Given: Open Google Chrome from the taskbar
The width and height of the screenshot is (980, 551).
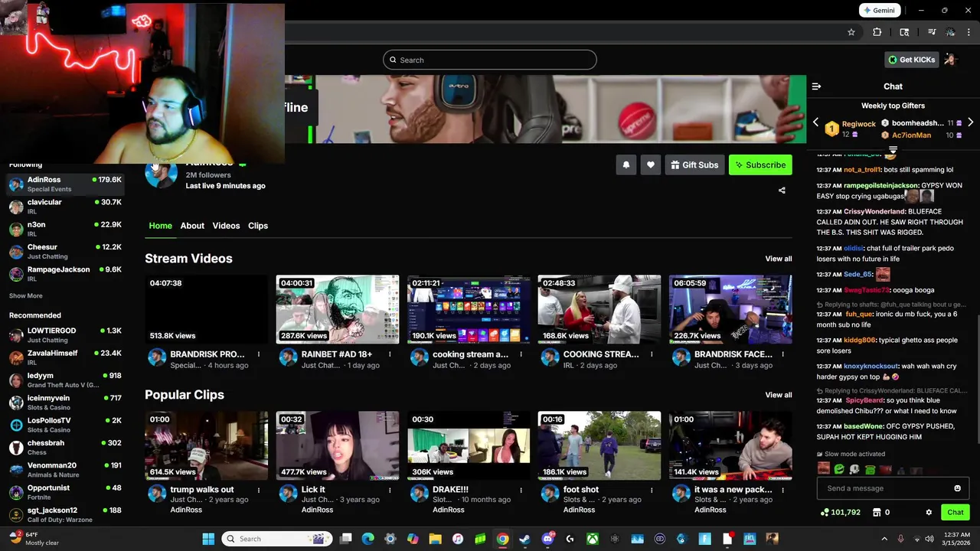Looking at the screenshot, I should point(502,539).
